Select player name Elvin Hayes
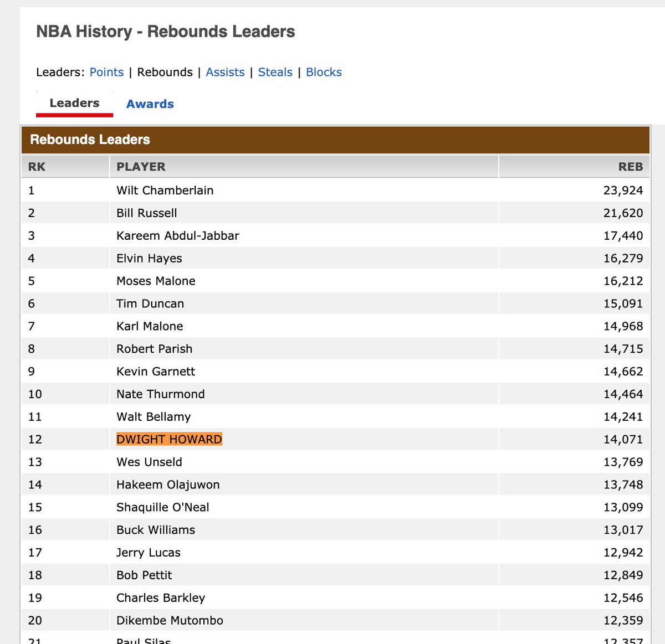The image size is (665, 644). click(x=149, y=259)
